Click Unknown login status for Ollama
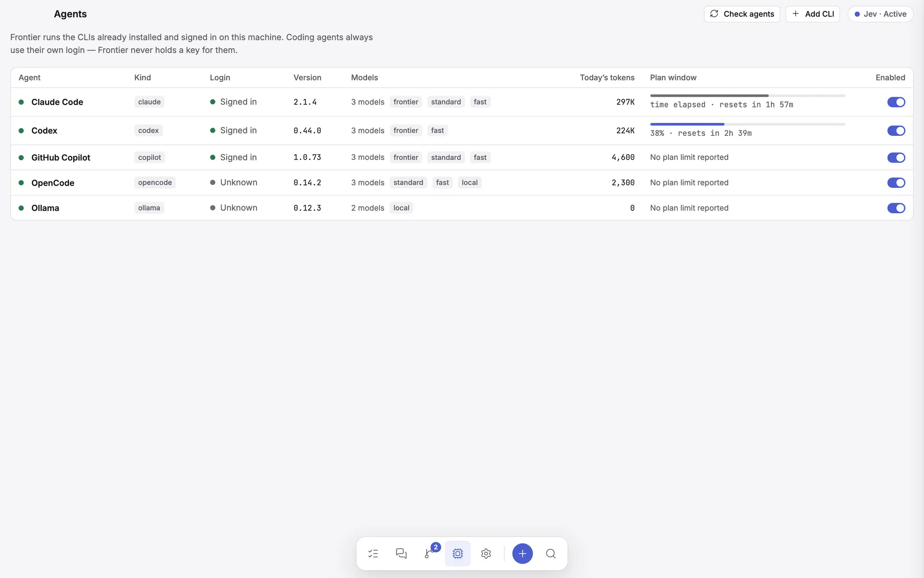924x578 pixels. [234, 208]
